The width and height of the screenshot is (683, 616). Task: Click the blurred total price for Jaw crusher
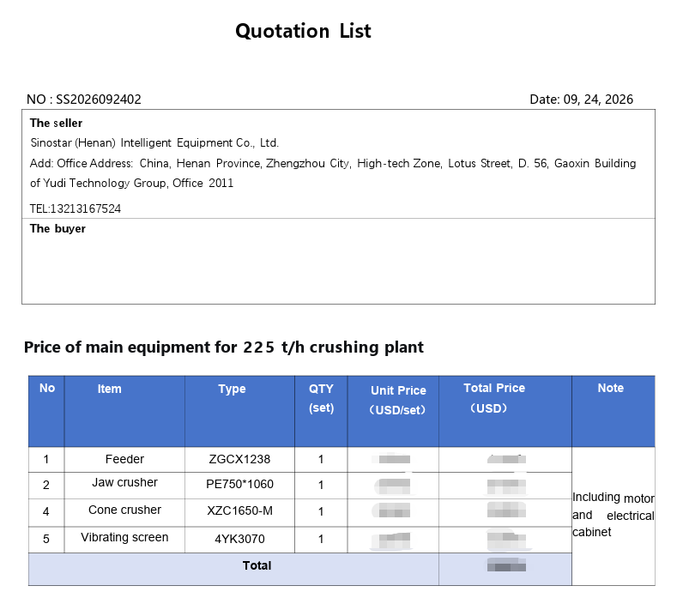pos(506,486)
